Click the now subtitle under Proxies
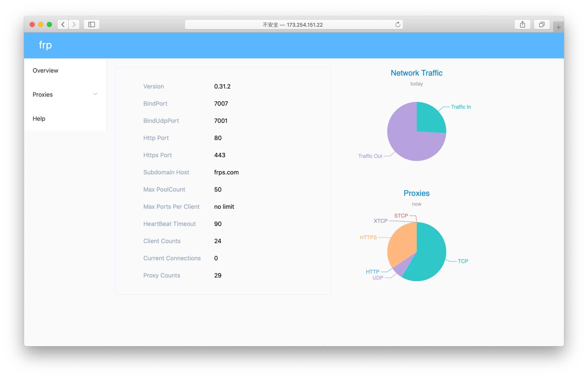Viewport: 588px width, 378px height. coord(416,204)
